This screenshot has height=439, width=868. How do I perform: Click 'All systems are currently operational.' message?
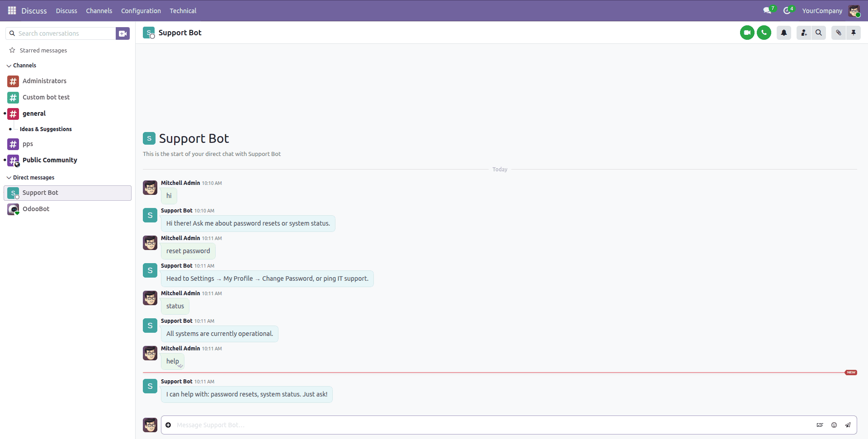click(220, 334)
